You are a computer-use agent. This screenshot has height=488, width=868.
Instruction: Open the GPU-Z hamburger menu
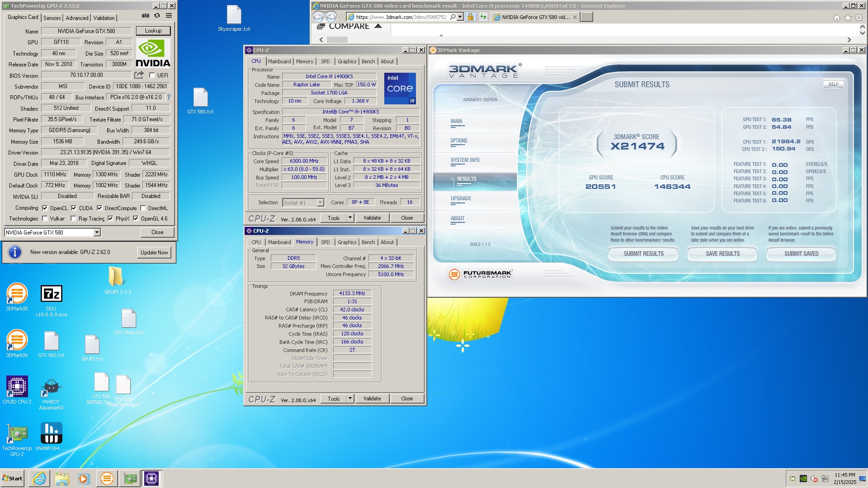coord(169,16)
